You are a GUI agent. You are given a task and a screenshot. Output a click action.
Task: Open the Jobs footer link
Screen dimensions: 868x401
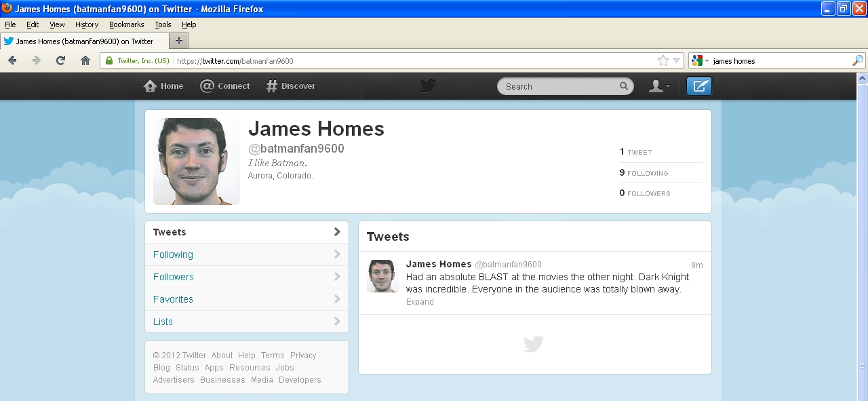tap(285, 368)
